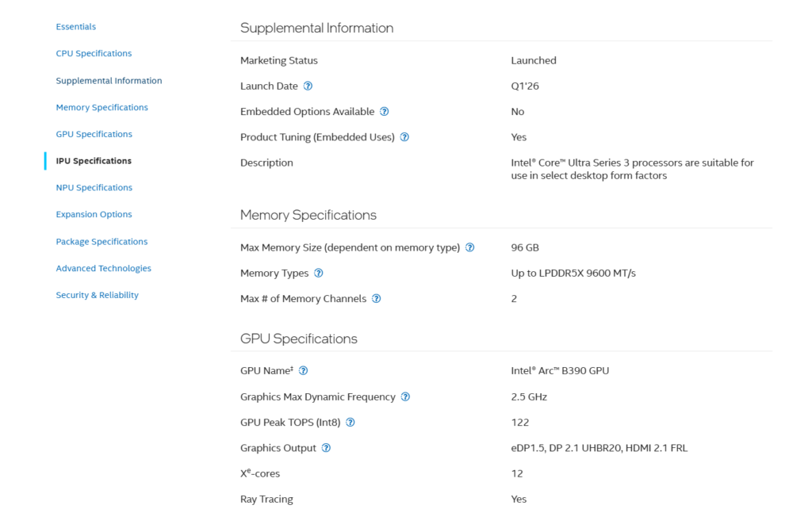Screen dimensions: 812x513
Task: Jump to Essentials section in sidebar
Action: tap(75, 27)
